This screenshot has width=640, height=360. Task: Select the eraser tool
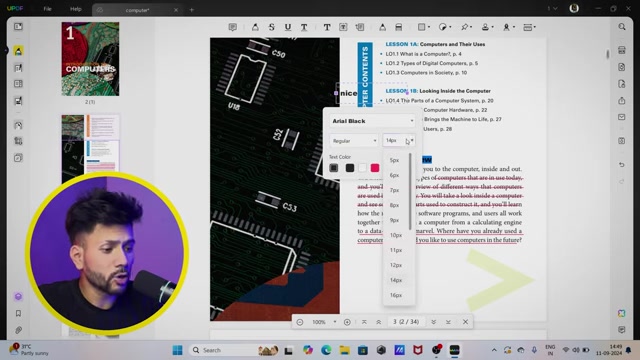[x=399, y=27]
